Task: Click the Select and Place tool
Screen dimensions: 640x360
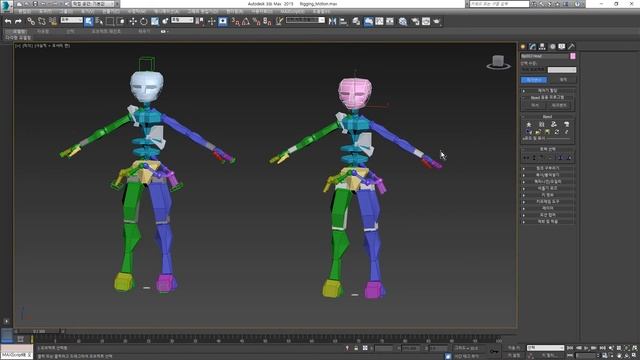Action: 165,21
